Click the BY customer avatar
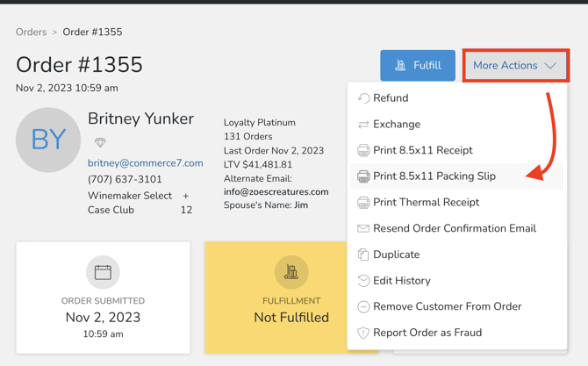Image resolution: width=588 pixels, height=366 pixels. 48,140
